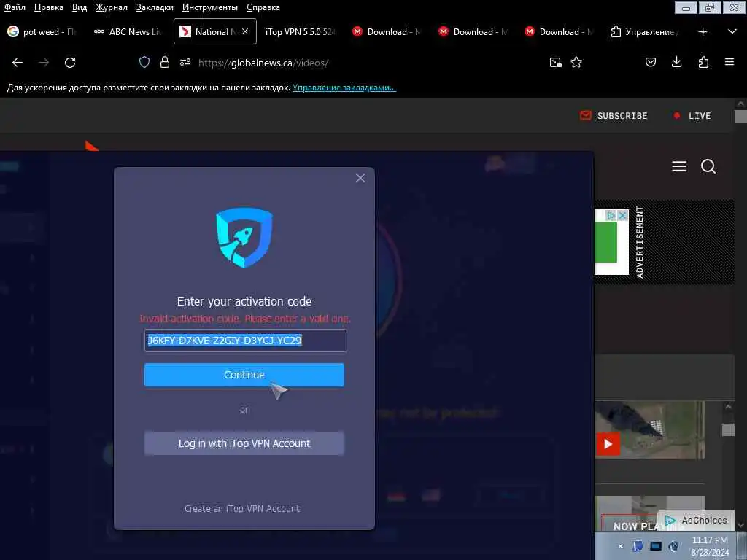Click the LIVE link on Global News

(692, 116)
